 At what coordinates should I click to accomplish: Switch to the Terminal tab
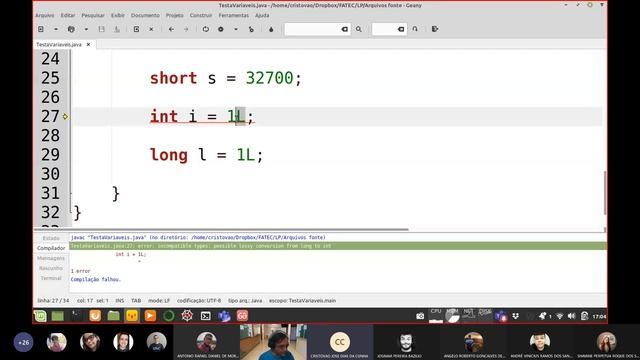click(51, 278)
